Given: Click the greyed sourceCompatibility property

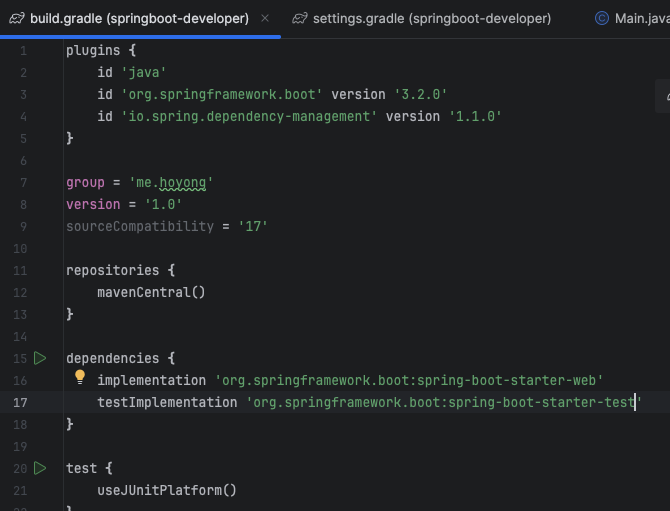Looking at the screenshot, I should (x=140, y=226).
